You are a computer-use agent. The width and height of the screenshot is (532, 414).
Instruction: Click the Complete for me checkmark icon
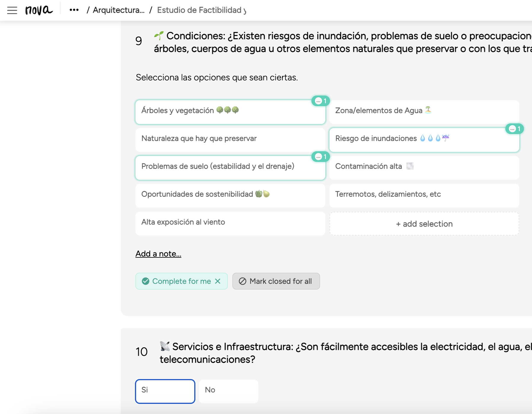146,281
